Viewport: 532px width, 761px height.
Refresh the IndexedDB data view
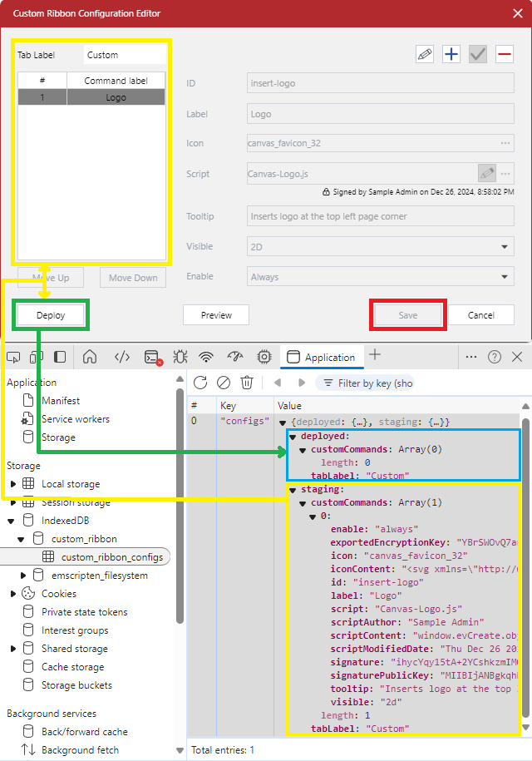point(200,383)
